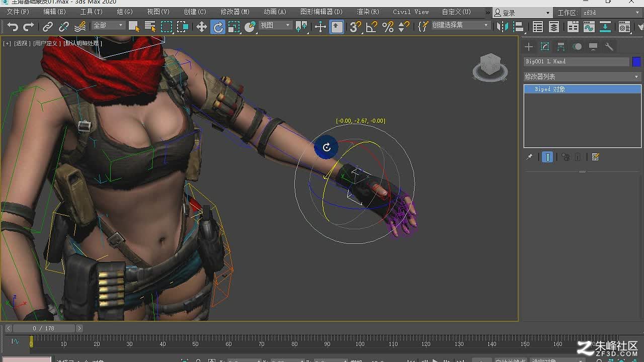Activate the Select Object cursor tool

pyautogui.click(x=134, y=27)
